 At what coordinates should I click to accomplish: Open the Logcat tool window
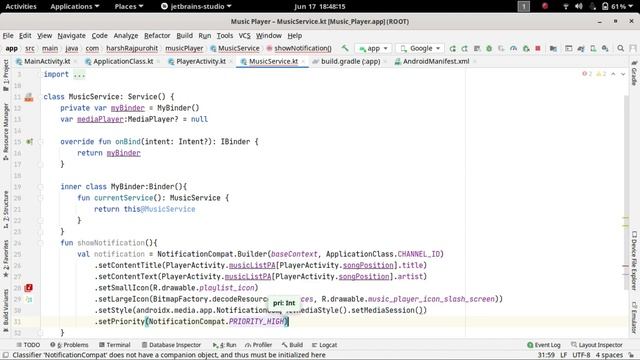pos(324,345)
